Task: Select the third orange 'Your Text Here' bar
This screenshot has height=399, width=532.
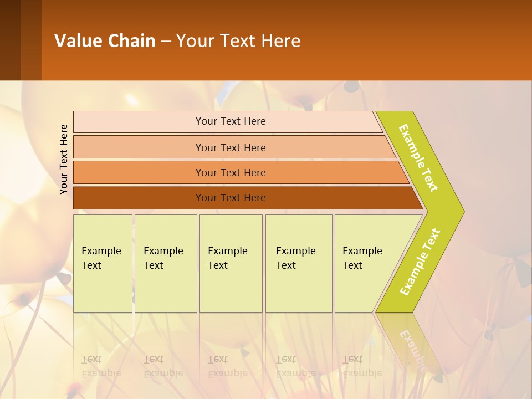Action: [x=230, y=172]
